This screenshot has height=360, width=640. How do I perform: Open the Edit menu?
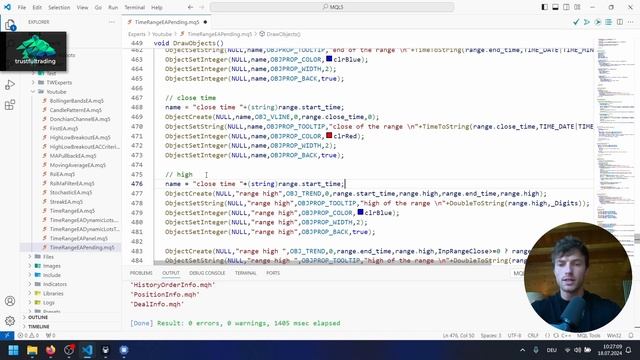(x=37, y=7)
